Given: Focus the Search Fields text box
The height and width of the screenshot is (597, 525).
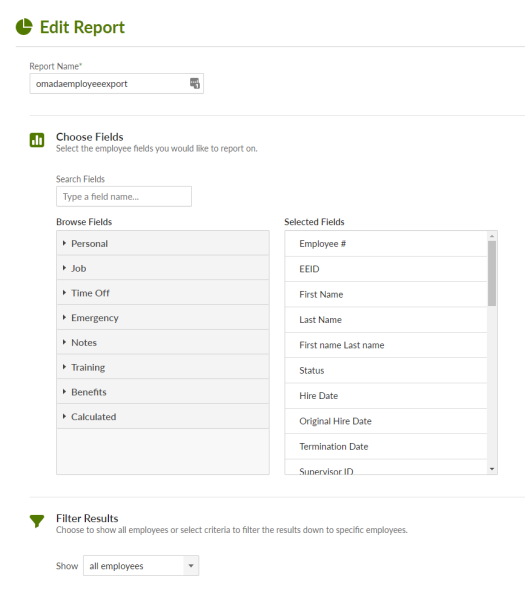Looking at the screenshot, I should pyautogui.click(x=124, y=196).
